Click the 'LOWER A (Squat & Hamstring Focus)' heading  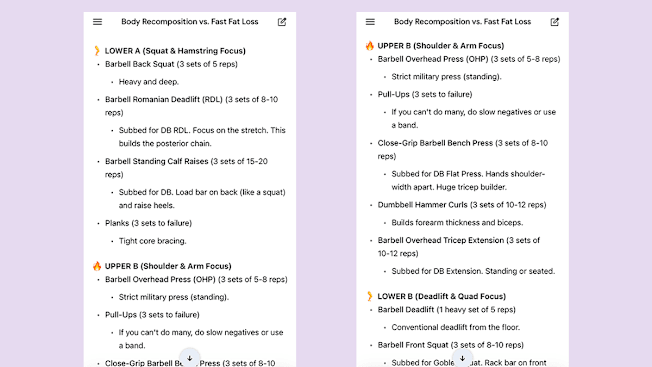coord(175,51)
